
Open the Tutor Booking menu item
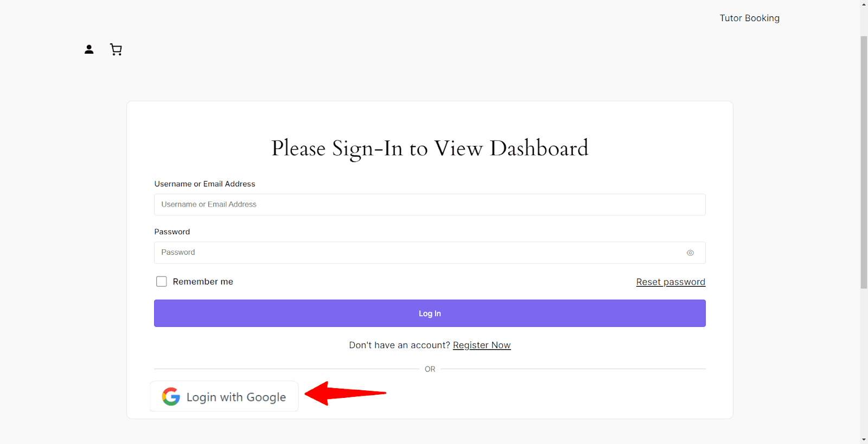tap(749, 18)
